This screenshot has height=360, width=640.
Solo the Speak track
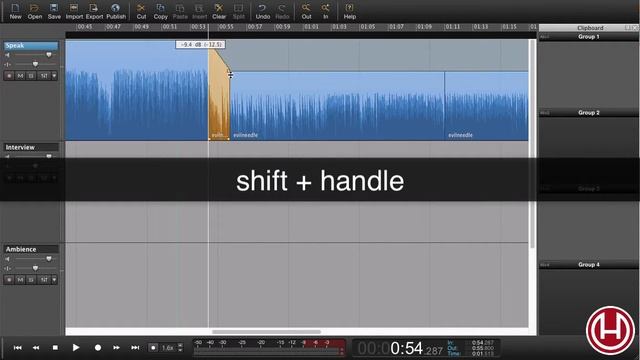[31, 76]
